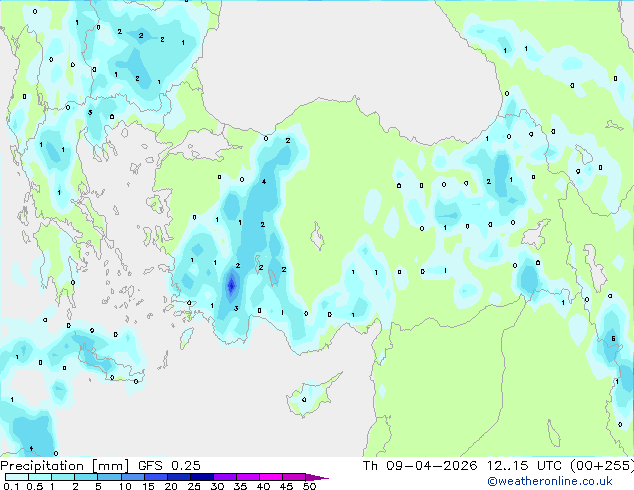Click the '50' legend tick label
This screenshot has height=490, width=634.
(309, 486)
